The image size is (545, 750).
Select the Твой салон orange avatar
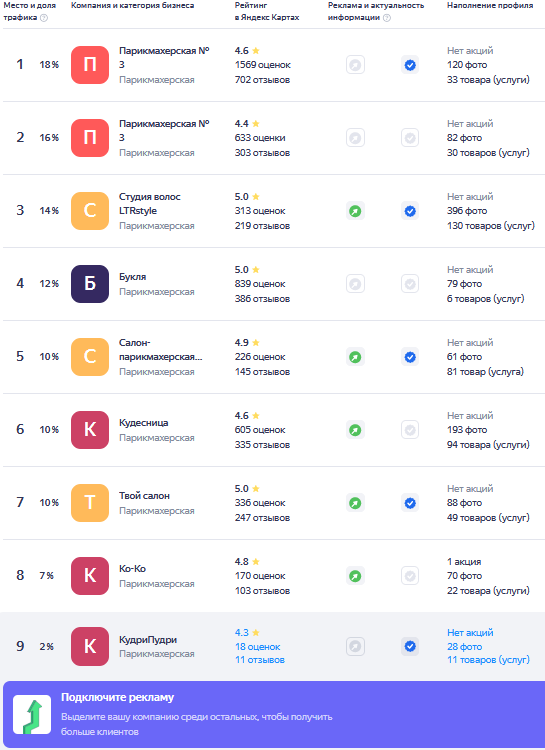(90, 503)
